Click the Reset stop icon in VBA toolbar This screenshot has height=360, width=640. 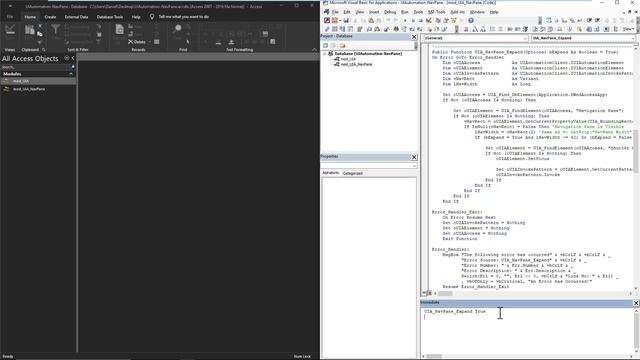pos(421,20)
